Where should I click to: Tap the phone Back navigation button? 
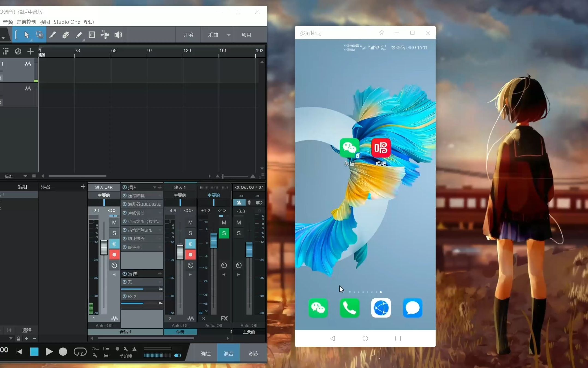pos(333,338)
